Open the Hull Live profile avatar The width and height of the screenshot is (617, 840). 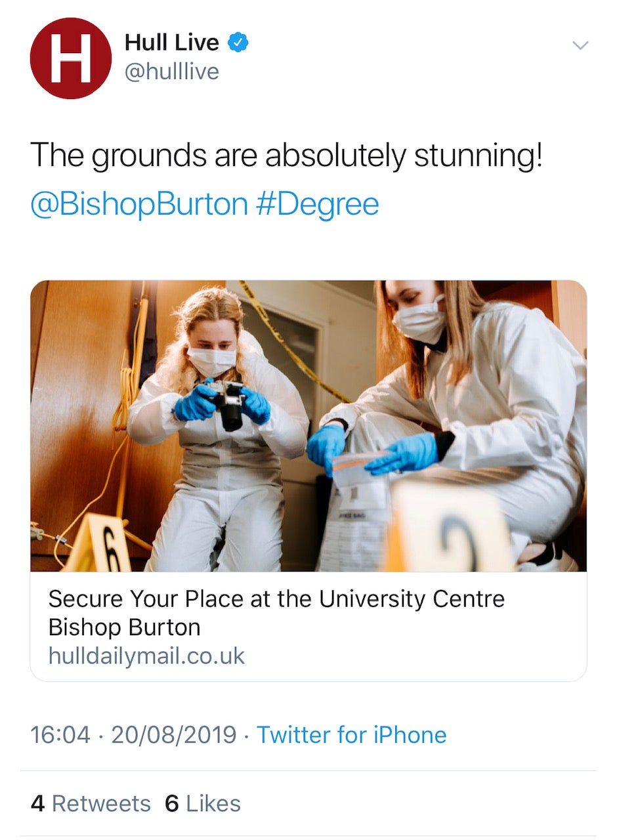point(71,58)
